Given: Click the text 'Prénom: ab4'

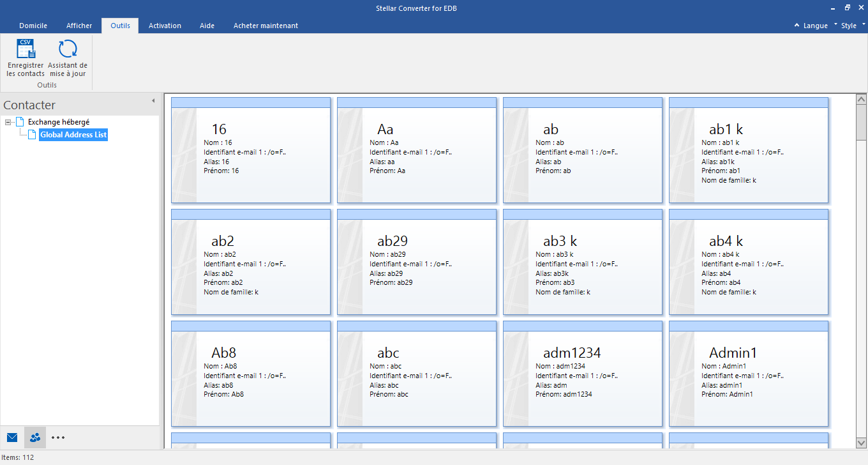Looking at the screenshot, I should (x=721, y=283).
